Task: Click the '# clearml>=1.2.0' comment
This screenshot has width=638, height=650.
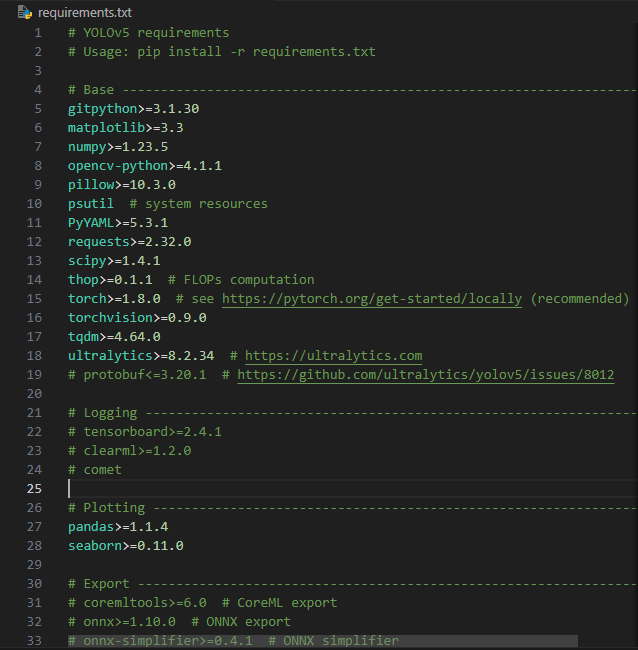Action: (129, 451)
